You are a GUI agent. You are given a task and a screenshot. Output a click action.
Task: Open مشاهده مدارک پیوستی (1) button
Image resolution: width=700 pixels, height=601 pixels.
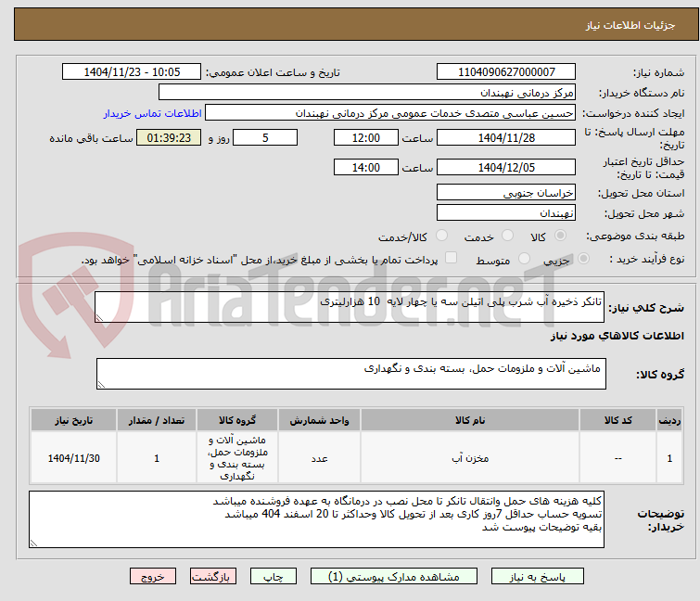click(393, 577)
